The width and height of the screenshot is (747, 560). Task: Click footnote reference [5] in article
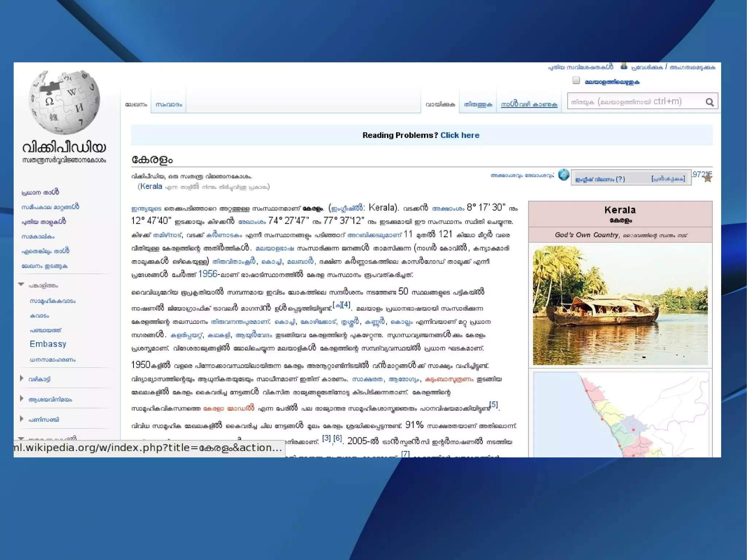pos(493,404)
